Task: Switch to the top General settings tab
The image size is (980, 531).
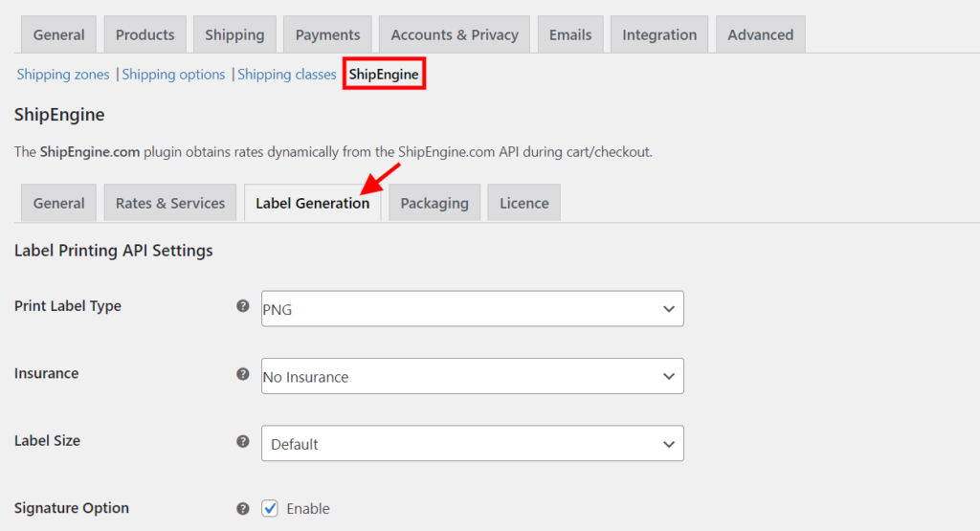Action: click(x=58, y=34)
